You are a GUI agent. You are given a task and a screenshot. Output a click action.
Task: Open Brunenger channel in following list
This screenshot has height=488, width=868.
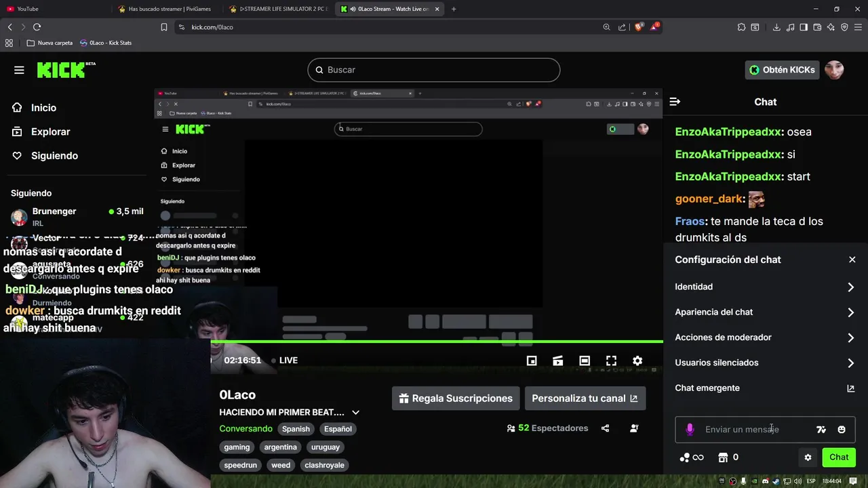click(77, 216)
